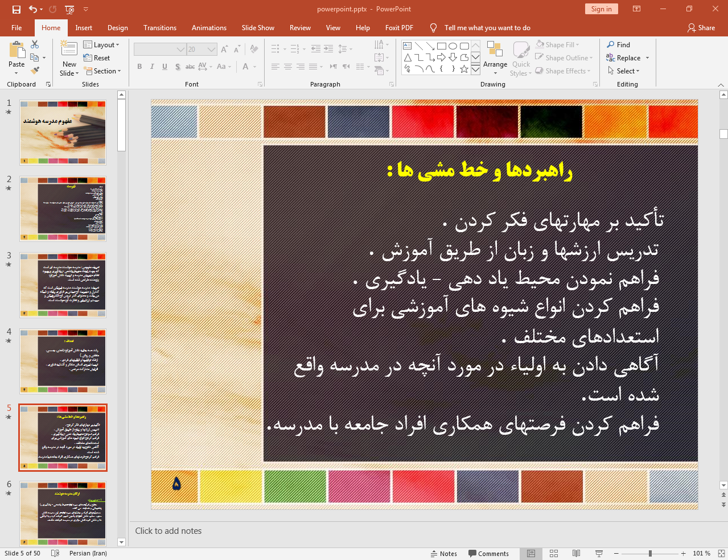Justify paragraph text

[x=313, y=67]
